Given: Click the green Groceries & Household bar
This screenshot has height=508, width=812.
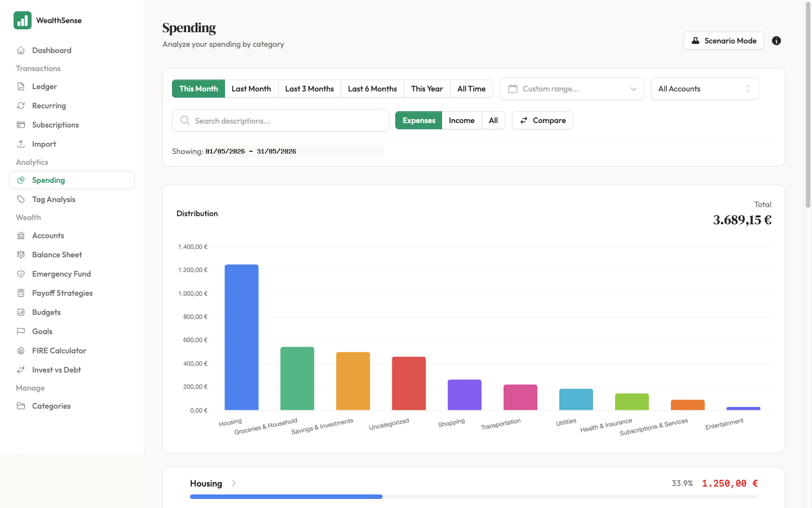Looking at the screenshot, I should point(297,378).
